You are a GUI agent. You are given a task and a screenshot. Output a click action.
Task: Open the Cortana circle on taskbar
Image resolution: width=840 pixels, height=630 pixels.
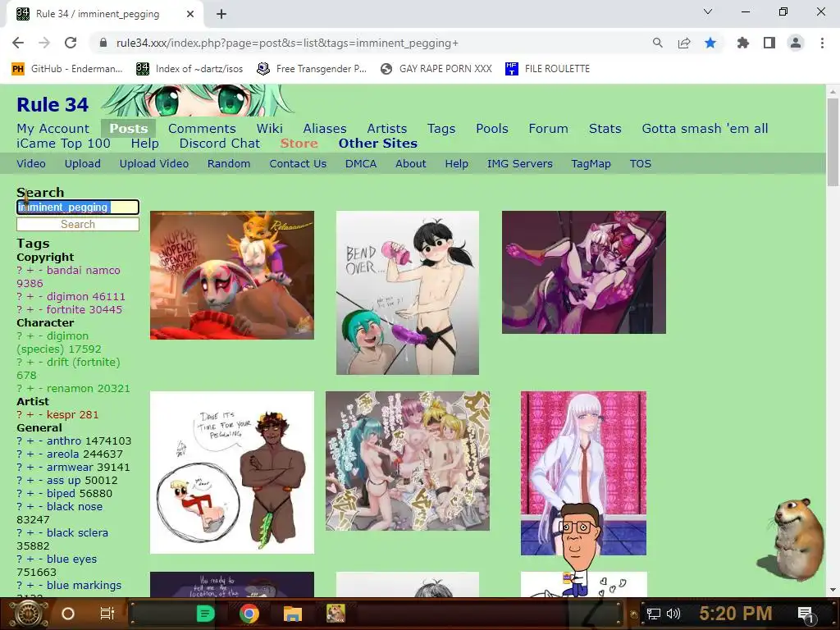pos(68,614)
